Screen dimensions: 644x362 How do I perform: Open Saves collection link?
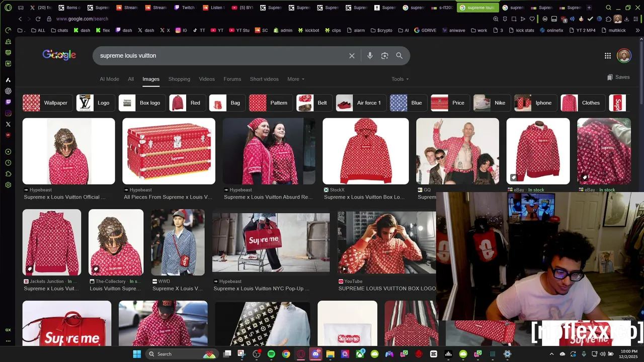pyautogui.click(x=618, y=77)
